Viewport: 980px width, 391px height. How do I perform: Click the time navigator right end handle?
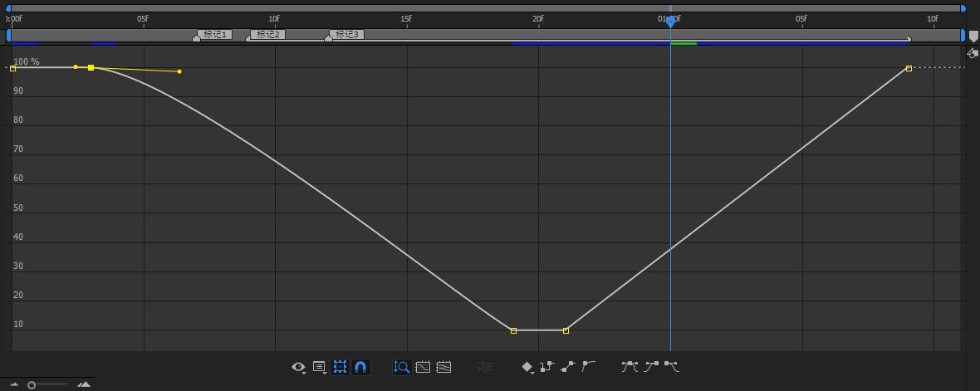pos(963,8)
